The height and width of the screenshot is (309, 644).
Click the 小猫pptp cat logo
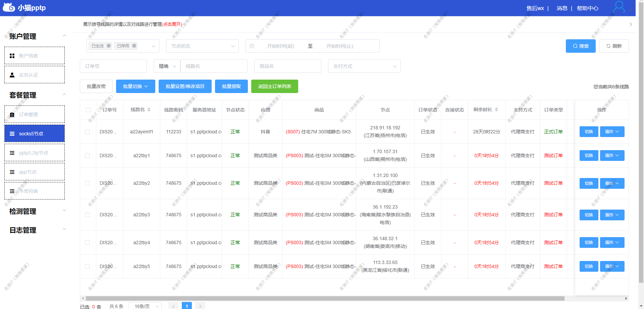click(9, 7)
